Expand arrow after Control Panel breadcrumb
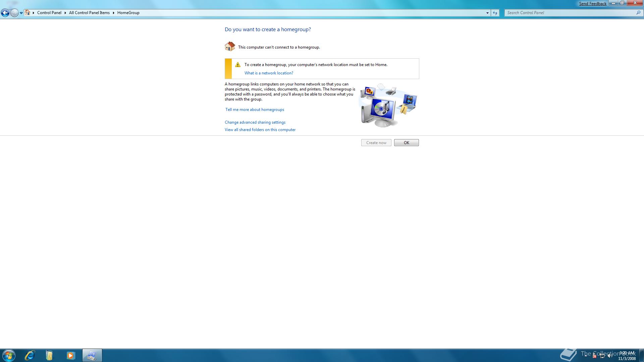 click(65, 13)
